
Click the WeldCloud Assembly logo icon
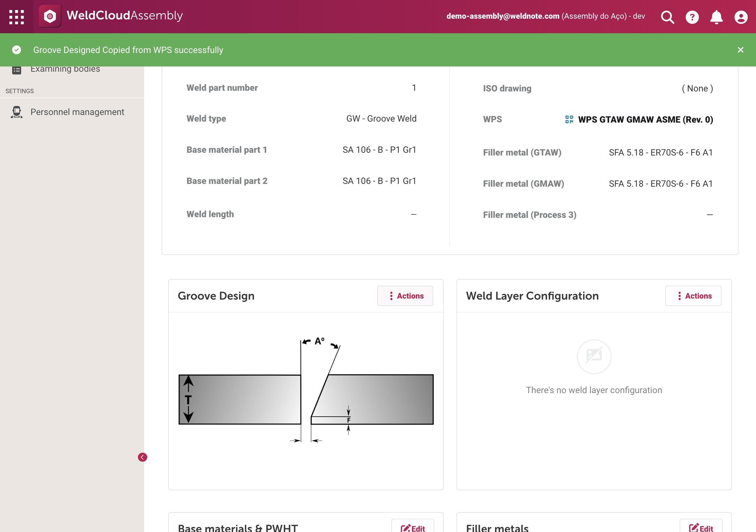[x=50, y=16]
